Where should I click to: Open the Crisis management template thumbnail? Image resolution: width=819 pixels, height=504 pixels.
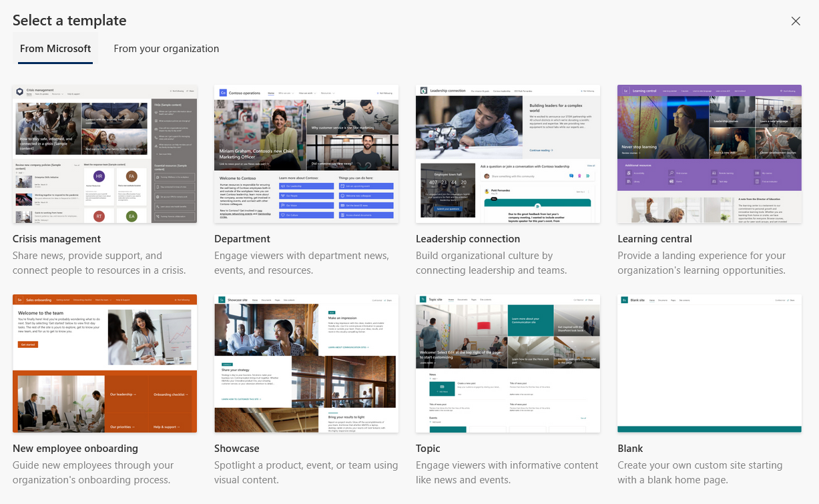point(105,154)
